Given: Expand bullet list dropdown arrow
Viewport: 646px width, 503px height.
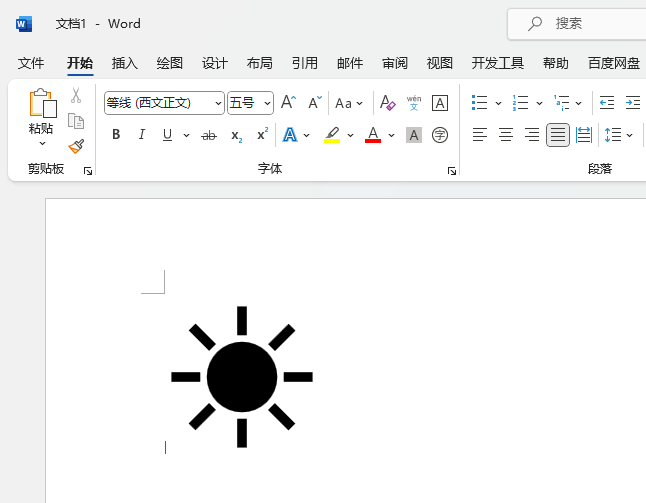Looking at the screenshot, I should click(499, 103).
